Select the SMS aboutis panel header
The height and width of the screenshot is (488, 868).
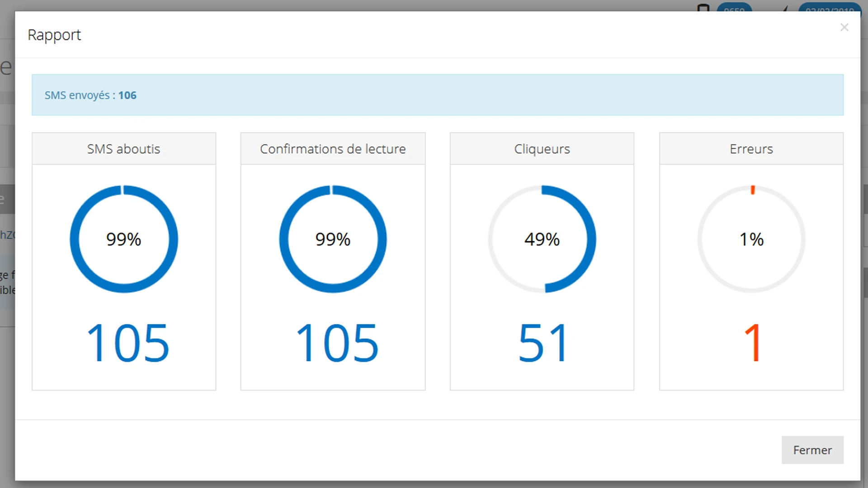pyautogui.click(x=123, y=149)
